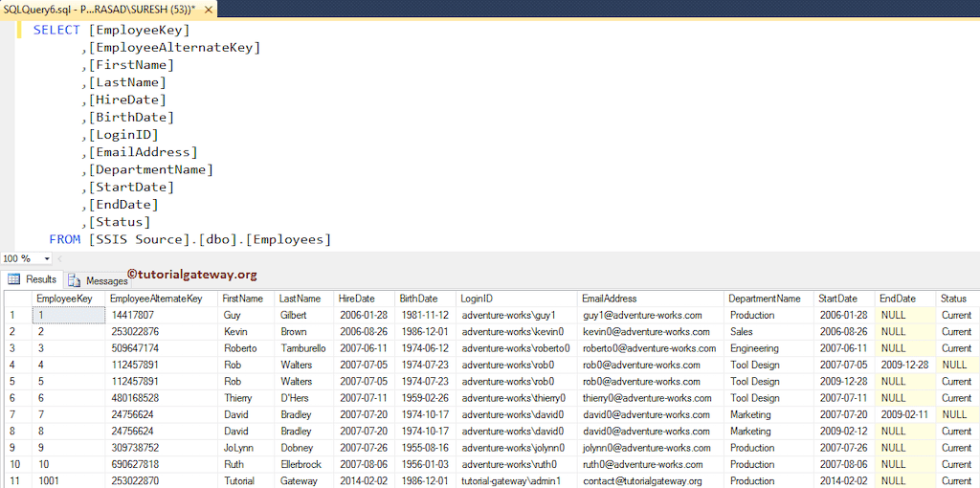
Task: Select the cell containing 253022876
Action: [162, 332]
